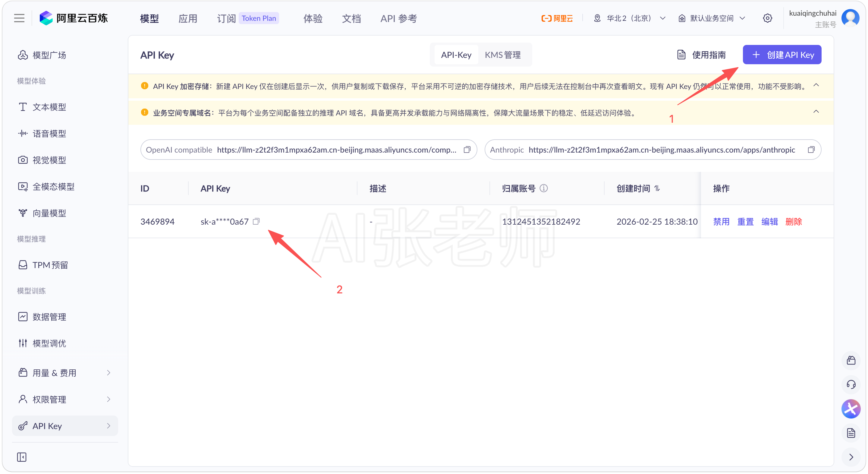Open 语音模型 in the sidebar
Image resolution: width=868 pixels, height=474 pixels.
click(x=65, y=134)
